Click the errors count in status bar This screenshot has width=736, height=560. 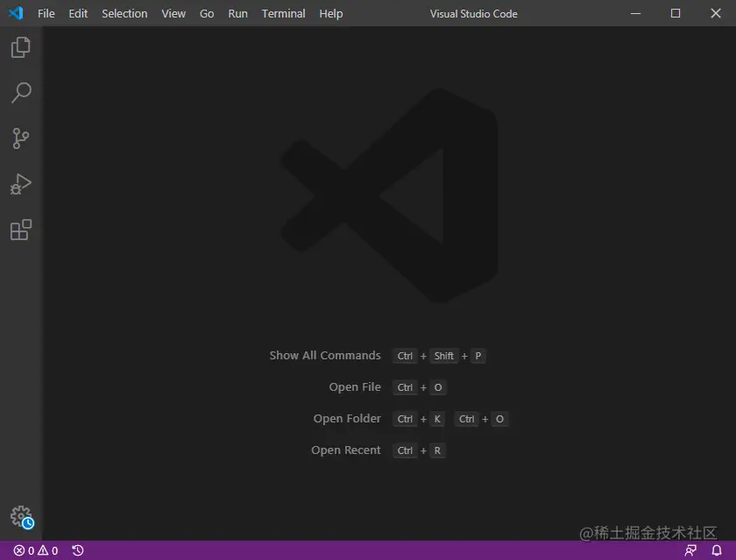click(24, 550)
